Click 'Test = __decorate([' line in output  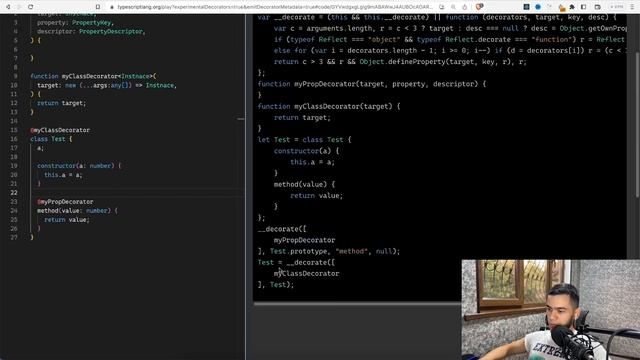(x=296, y=263)
